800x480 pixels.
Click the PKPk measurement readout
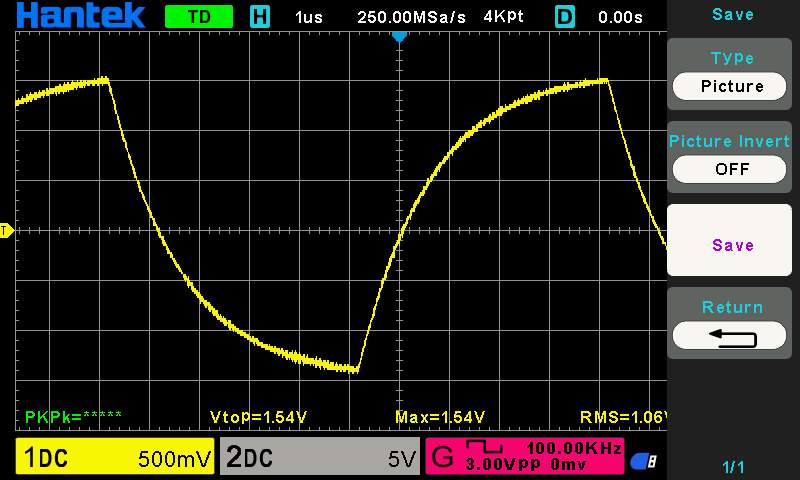click(x=73, y=417)
